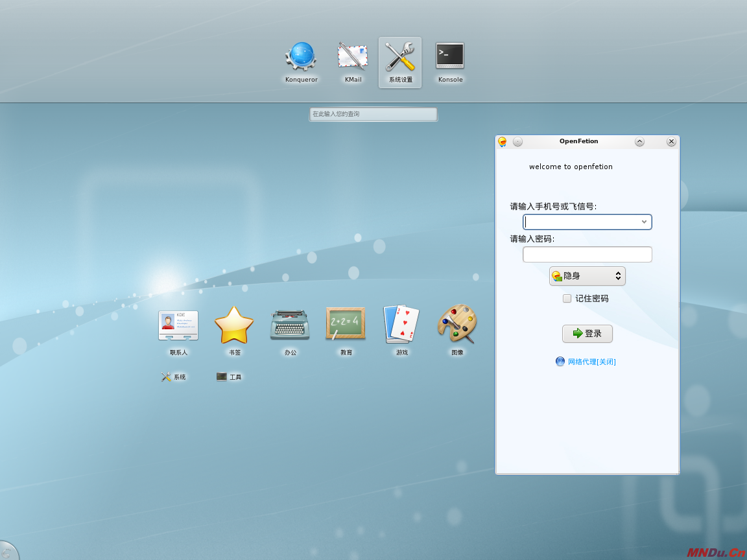Open the 教育 chalkboard category

pos(346,331)
